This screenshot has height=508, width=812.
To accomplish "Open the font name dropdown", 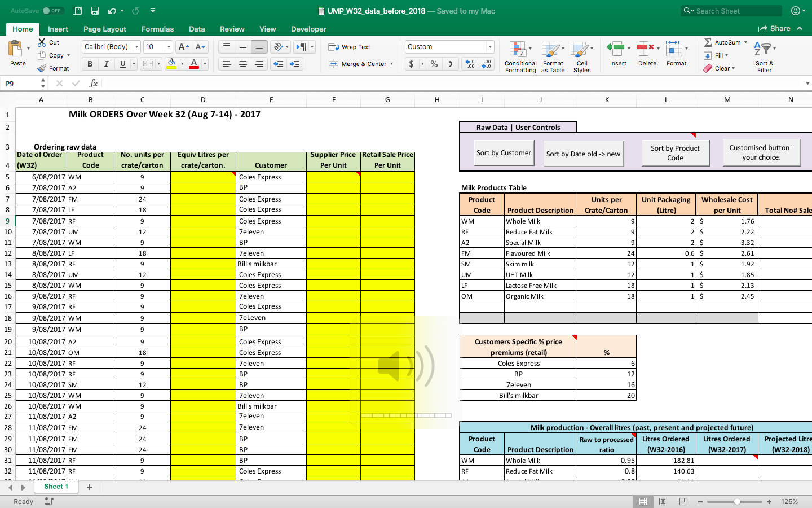I will pyautogui.click(x=136, y=47).
